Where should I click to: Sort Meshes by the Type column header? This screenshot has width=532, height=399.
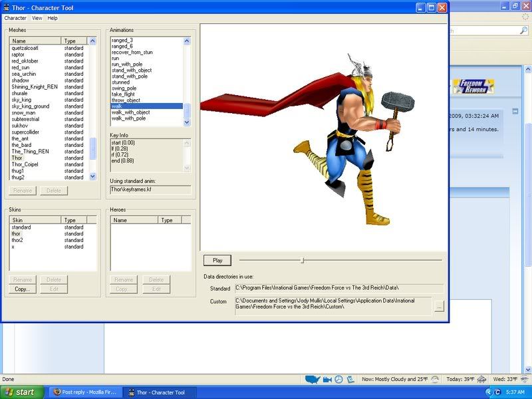pyautogui.click(x=74, y=41)
